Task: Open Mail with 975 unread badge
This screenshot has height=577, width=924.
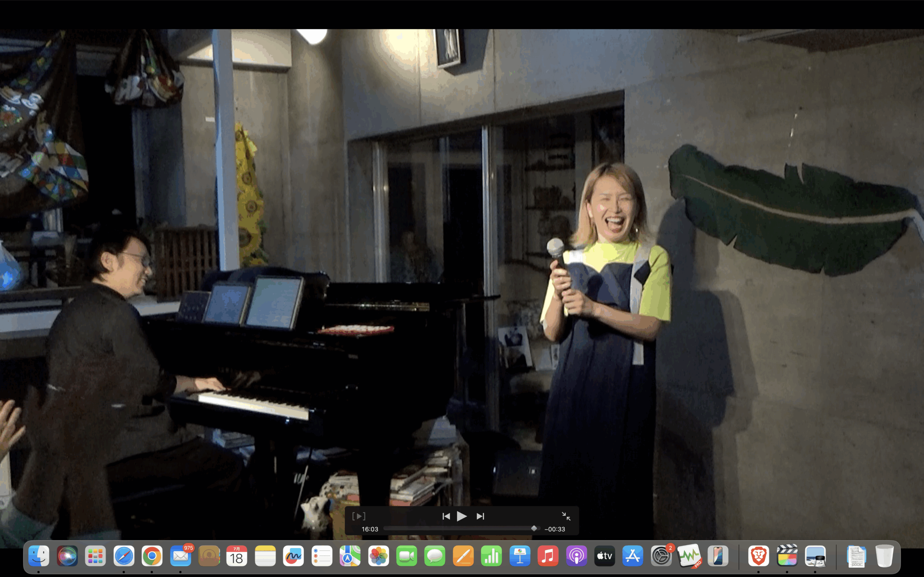Action: point(180,556)
